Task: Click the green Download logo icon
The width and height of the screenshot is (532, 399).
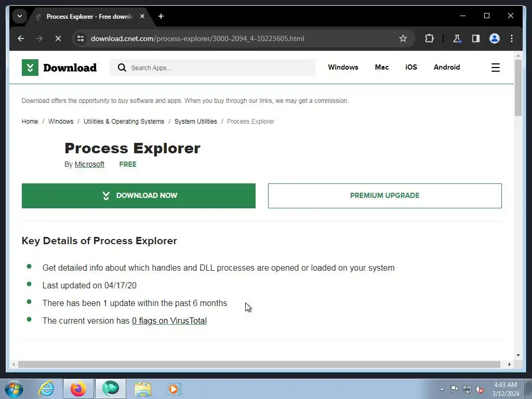Action: point(30,68)
